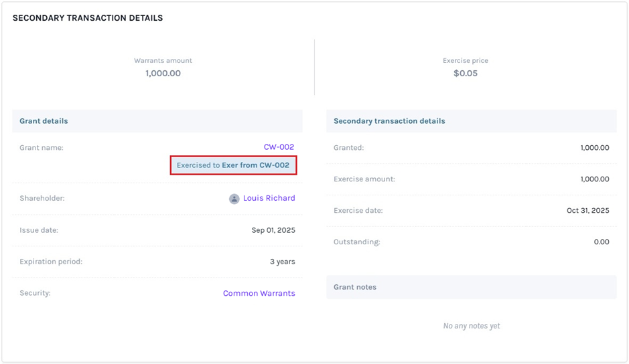Open the CW-002 grant link
The height and width of the screenshot is (364, 629).
click(x=279, y=147)
